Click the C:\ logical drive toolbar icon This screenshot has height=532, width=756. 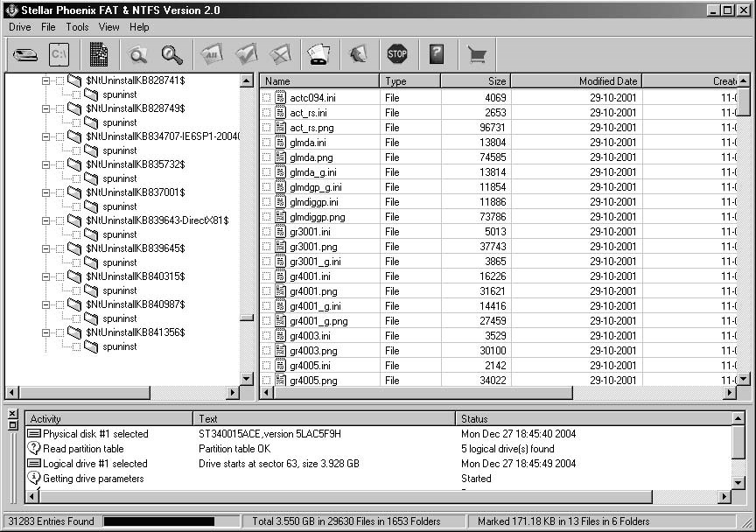tap(59, 54)
